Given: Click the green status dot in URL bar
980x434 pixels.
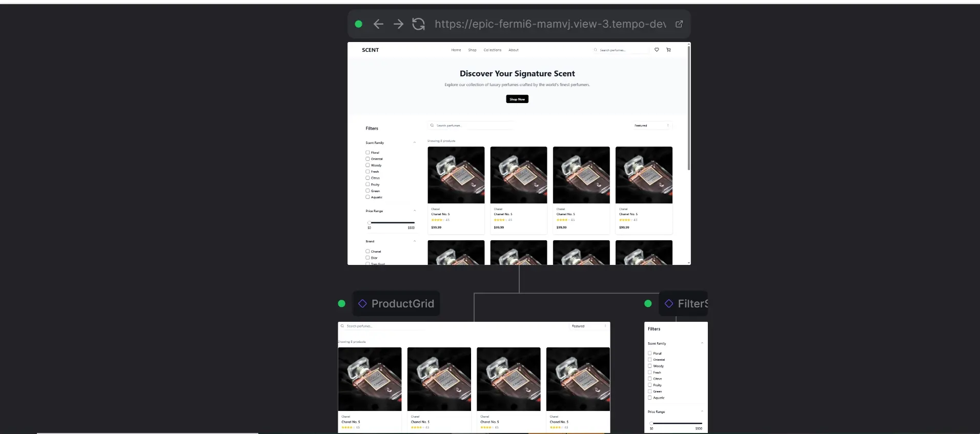Looking at the screenshot, I should click(359, 24).
